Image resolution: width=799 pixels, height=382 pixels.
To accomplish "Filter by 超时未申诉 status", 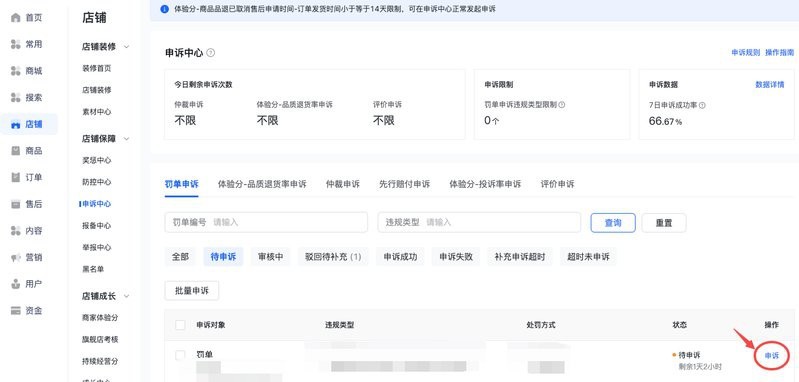I will (588, 257).
